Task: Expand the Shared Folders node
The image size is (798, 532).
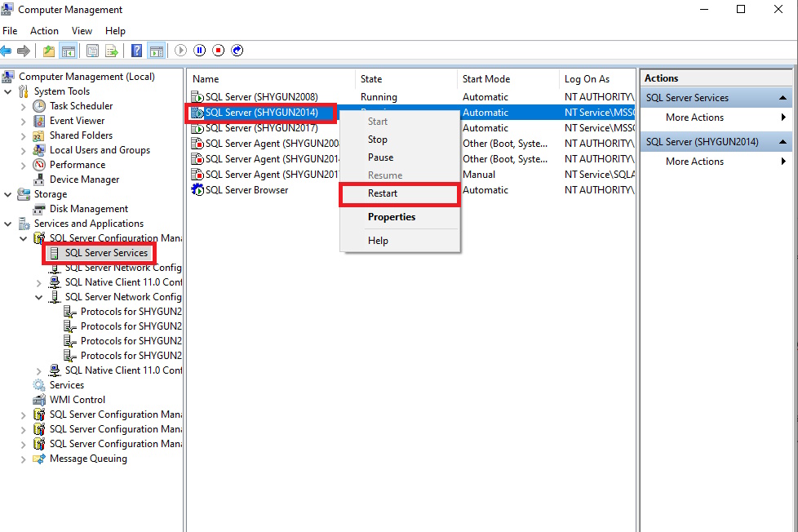Action: pyautogui.click(x=24, y=136)
